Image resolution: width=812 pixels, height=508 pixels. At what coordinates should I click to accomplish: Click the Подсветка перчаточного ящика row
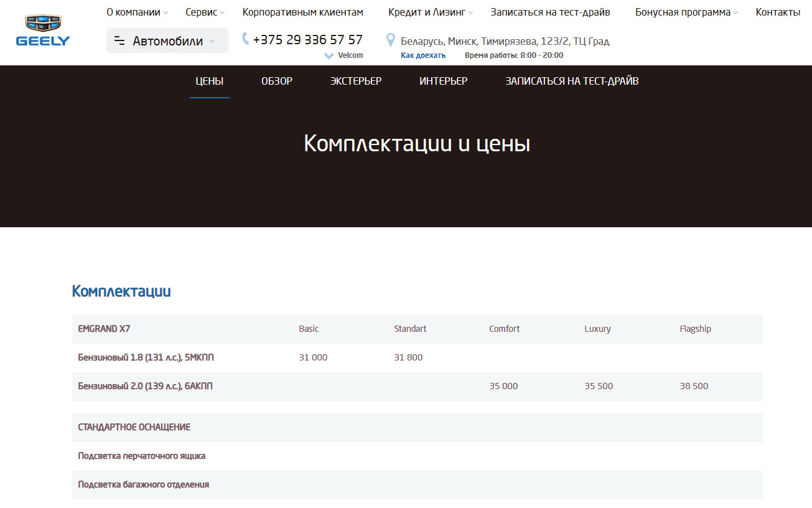click(418, 456)
